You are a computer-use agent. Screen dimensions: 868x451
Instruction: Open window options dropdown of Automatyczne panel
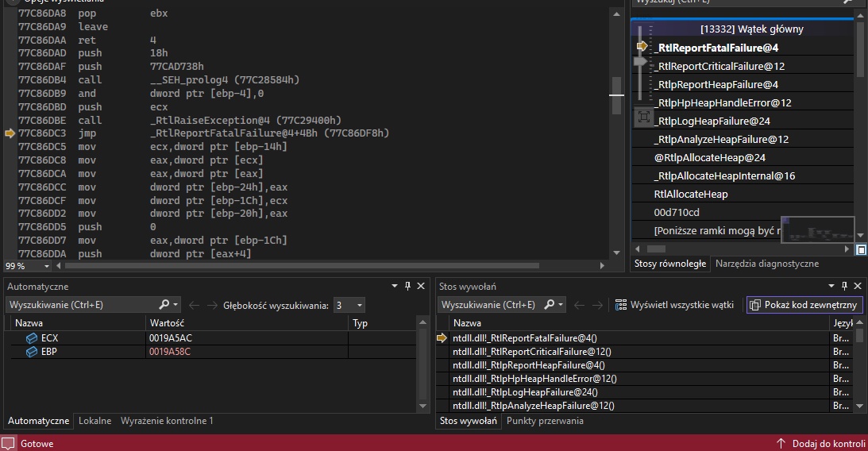(x=395, y=286)
